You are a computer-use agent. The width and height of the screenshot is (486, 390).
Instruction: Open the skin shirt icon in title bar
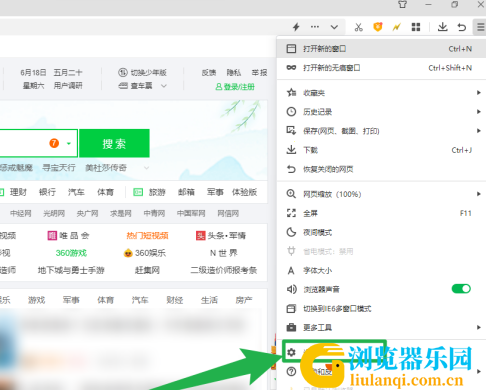tap(402, 5)
